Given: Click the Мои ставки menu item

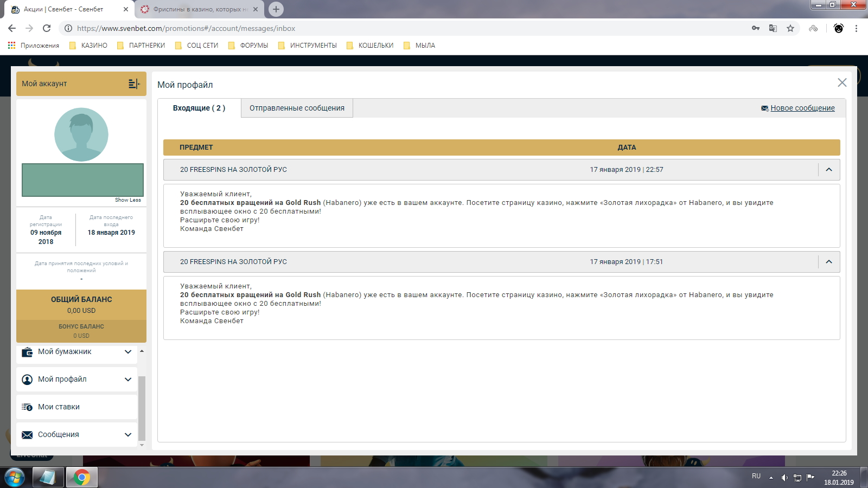Looking at the screenshot, I should click(77, 407).
